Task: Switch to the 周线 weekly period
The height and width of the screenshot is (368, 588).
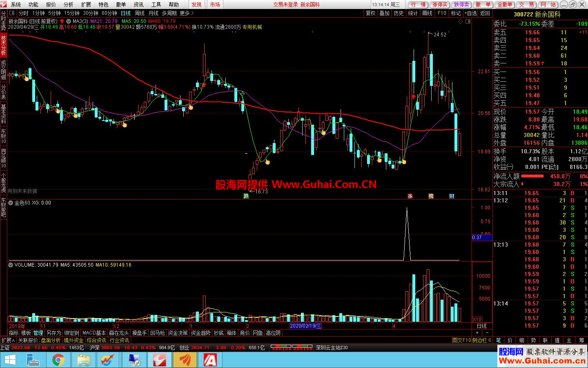Action: click(140, 13)
